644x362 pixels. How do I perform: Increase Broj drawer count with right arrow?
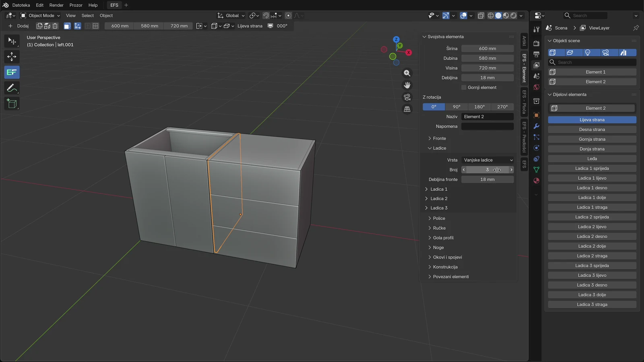coord(512,170)
